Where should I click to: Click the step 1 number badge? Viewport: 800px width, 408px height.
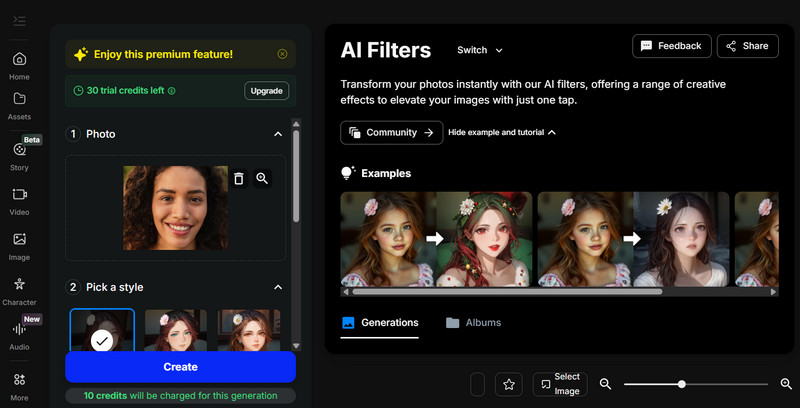tap(73, 134)
